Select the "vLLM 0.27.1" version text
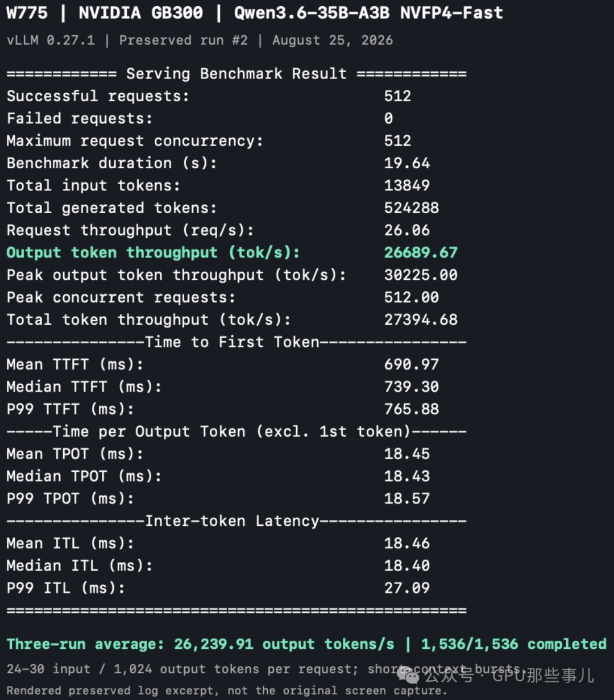Viewport: 614px width, 700px height. pos(51,40)
